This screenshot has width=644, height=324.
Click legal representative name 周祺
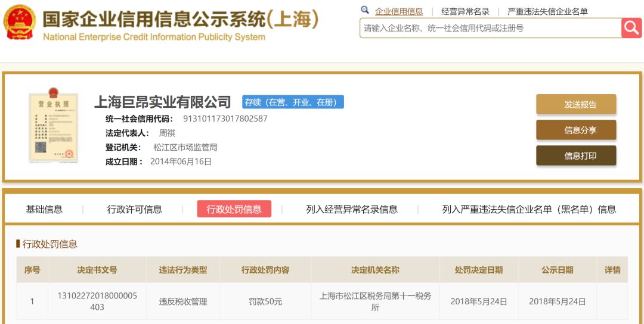167,133
